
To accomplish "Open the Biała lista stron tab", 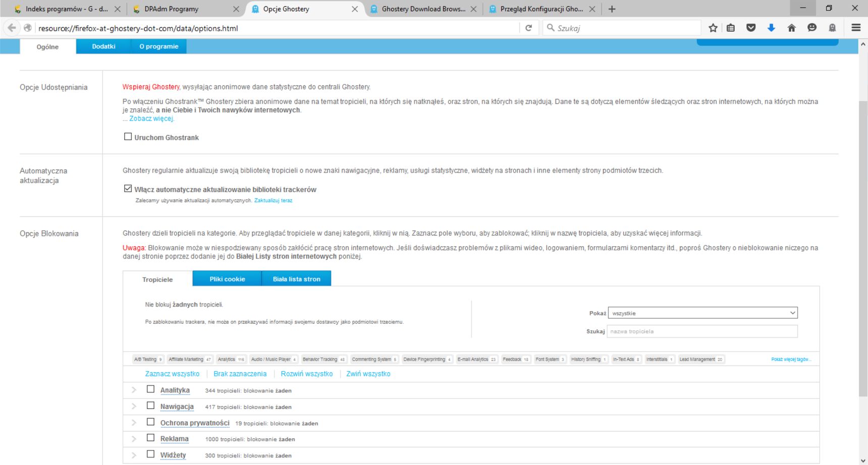I will click(x=297, y=279).
